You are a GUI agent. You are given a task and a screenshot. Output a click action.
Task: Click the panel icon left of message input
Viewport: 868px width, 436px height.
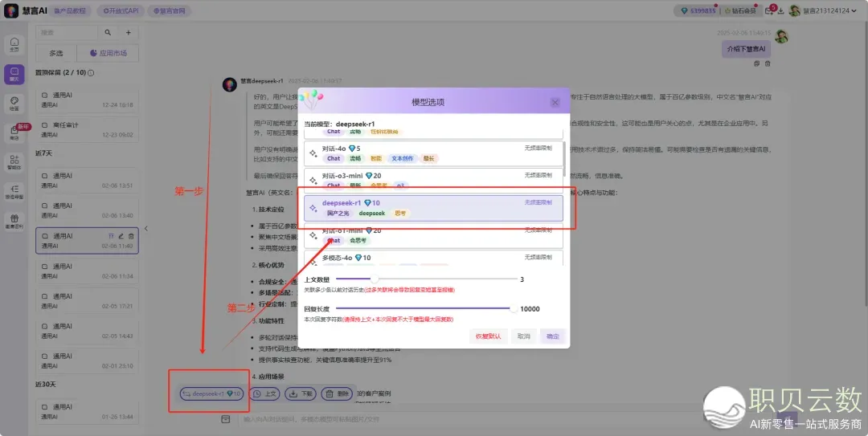[225, 419]
